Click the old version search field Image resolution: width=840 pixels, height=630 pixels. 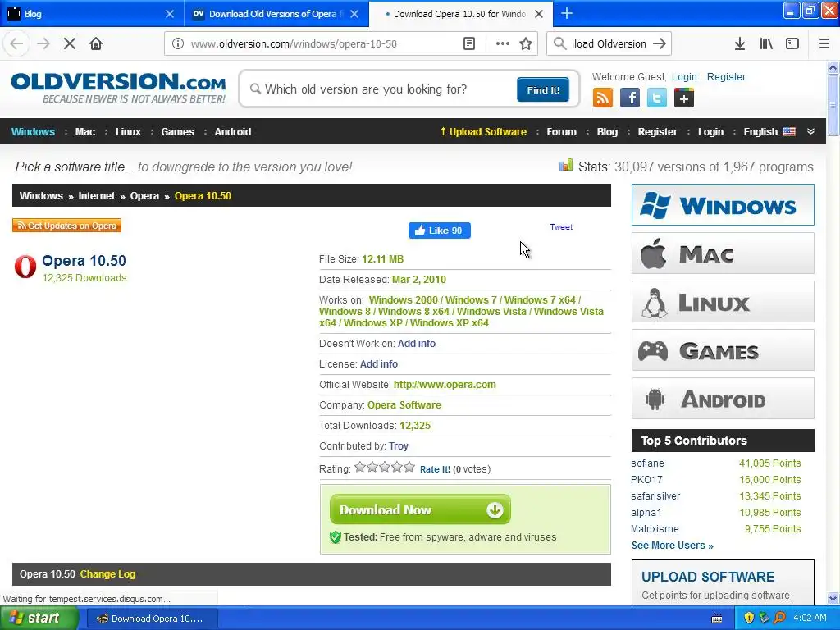point(381,89)
